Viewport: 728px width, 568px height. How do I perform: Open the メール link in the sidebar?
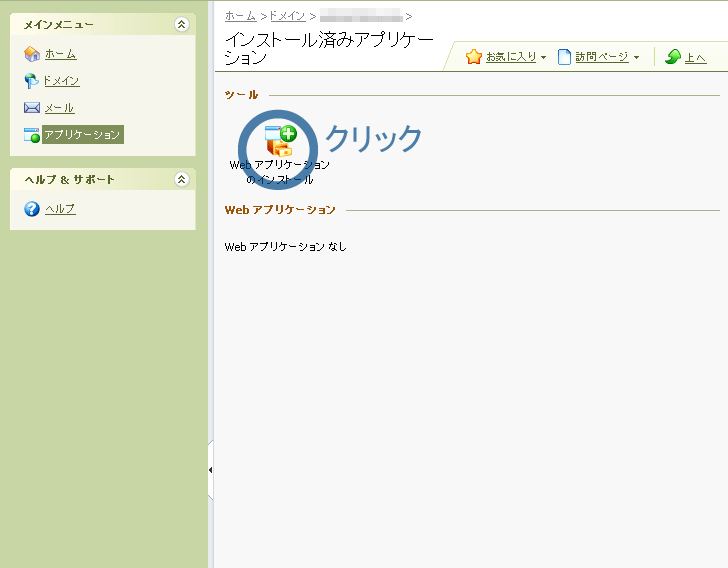click(59, 108)
